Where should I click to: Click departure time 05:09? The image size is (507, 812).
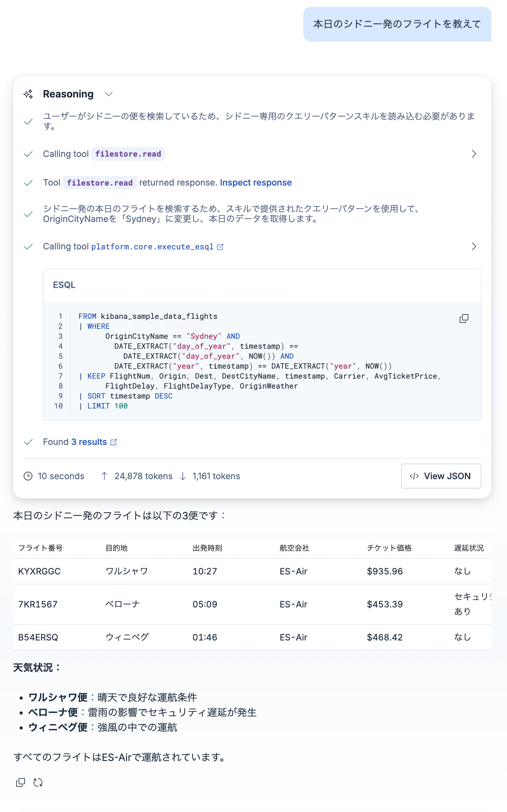coord(205,604)
